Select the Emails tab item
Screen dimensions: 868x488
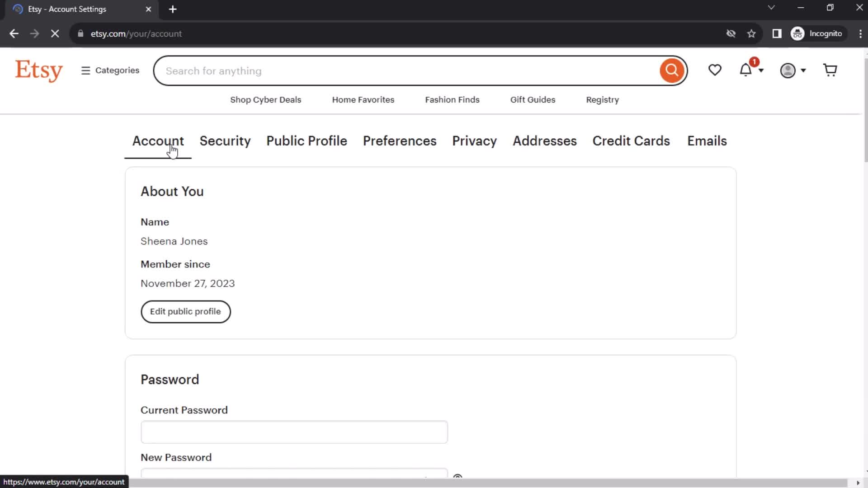click(707, 141)
